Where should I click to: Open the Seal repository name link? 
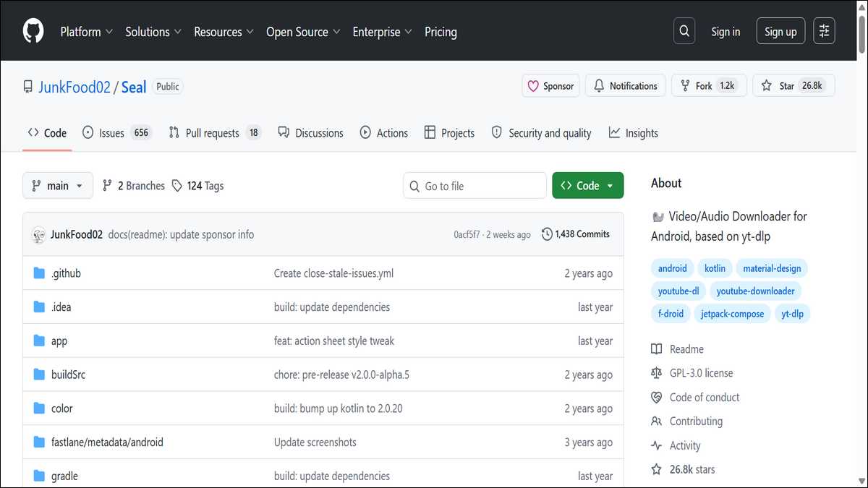134,87
